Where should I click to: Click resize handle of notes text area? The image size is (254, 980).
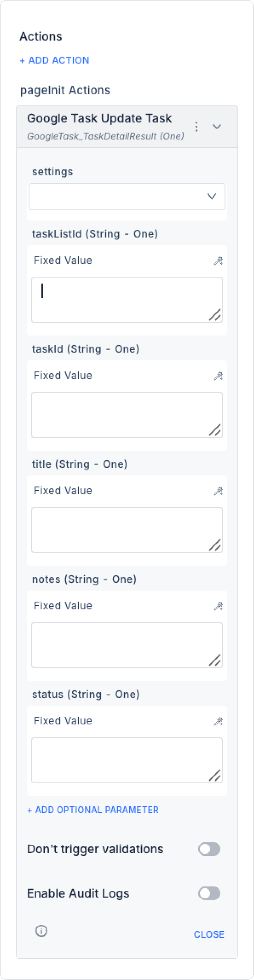tap(215, 660)
